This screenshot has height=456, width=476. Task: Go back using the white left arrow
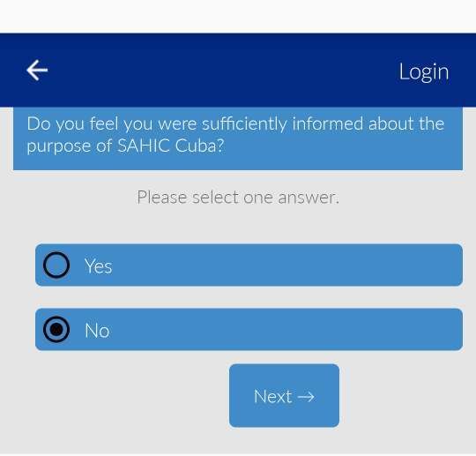(x=37, y=71)
